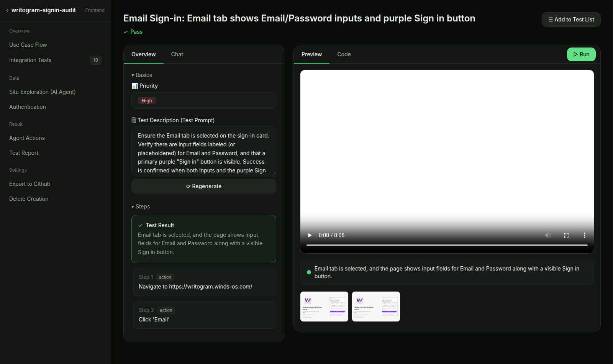Click Add to Test List button
613x364 pixels.
(x=571, y=20)
